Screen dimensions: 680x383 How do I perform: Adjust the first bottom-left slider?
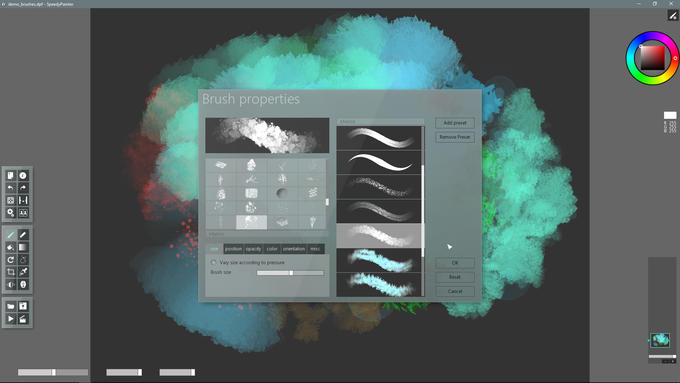click(x=53, y=372)
